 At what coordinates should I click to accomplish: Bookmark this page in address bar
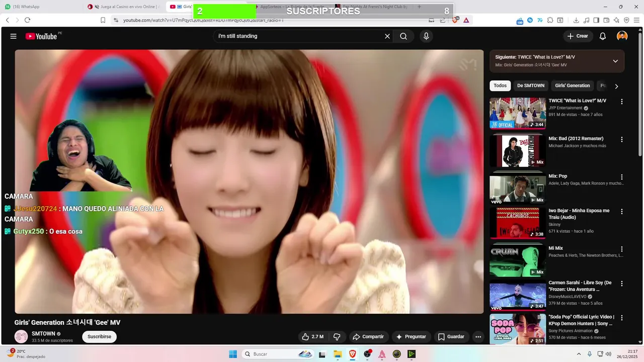[103, 20]
